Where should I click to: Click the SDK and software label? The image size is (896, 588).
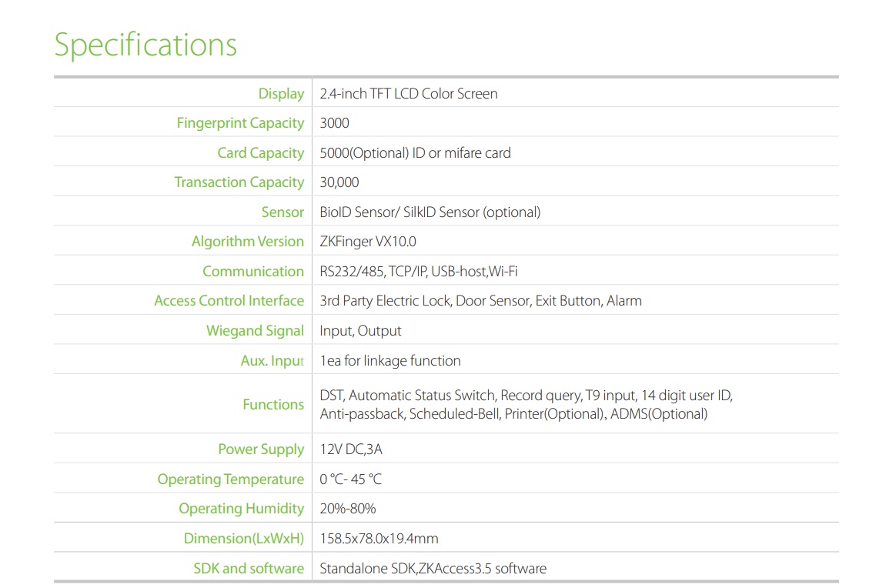pos(248,568)
